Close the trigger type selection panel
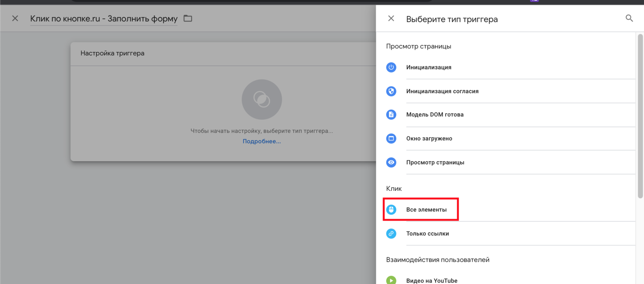 [391, 18]
